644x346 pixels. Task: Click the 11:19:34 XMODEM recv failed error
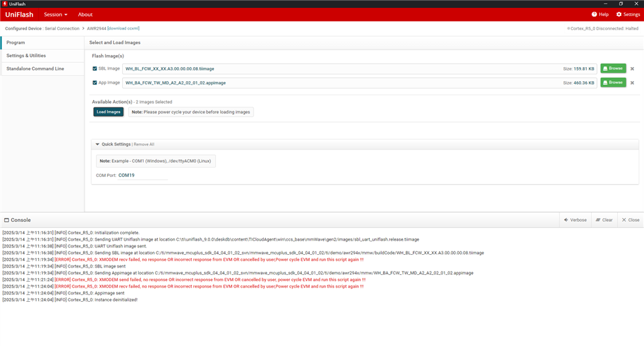pos(183,259)
